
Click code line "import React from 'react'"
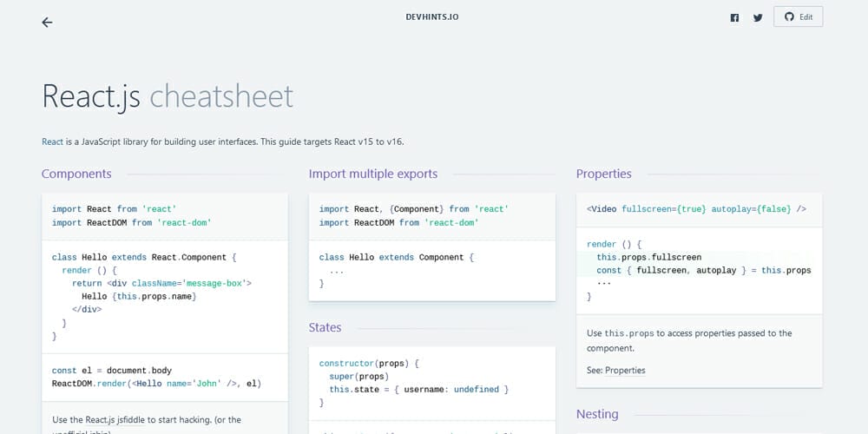coord(114,209)
